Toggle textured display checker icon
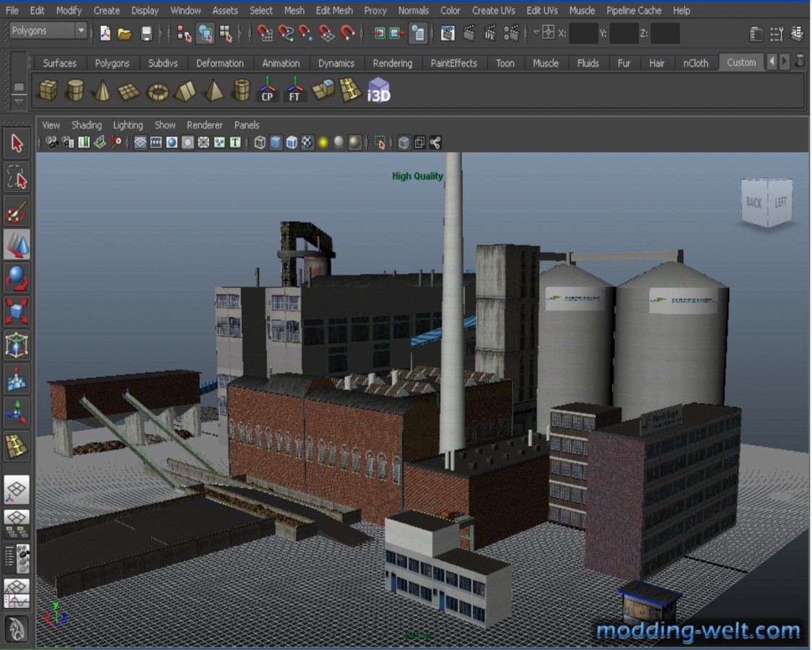 [x=307, y=142]
